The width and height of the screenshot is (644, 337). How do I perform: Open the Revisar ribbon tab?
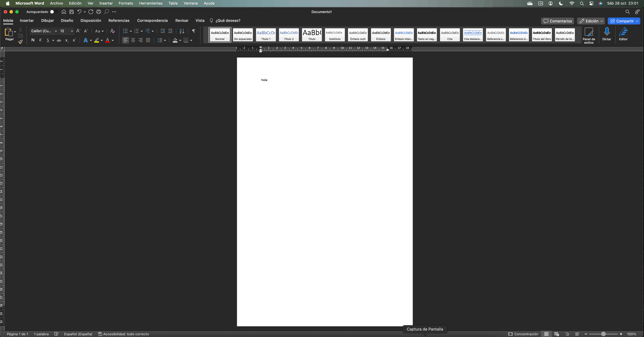[x=182, y=21]
